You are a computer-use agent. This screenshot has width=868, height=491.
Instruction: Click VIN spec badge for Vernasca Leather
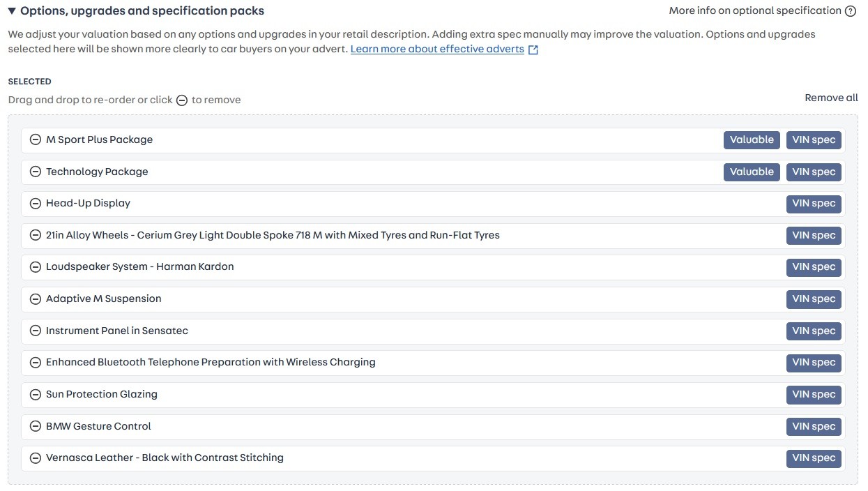(x=814, y=458)
